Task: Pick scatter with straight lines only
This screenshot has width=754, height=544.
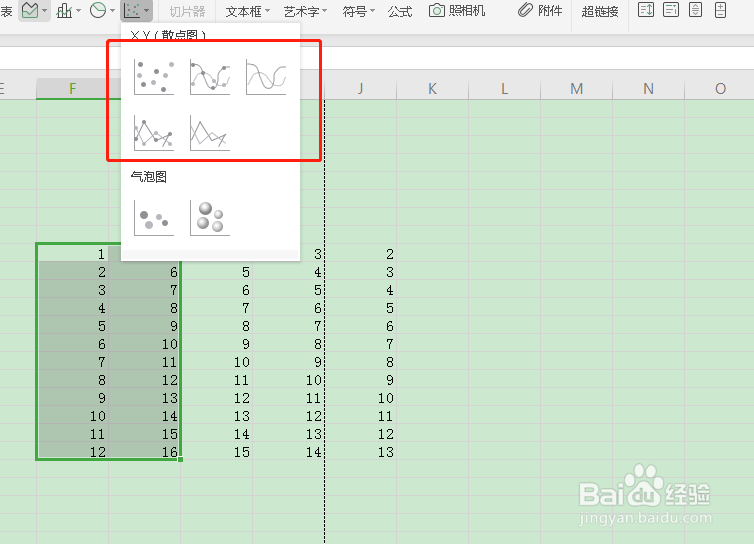Action: pos(210,133)
